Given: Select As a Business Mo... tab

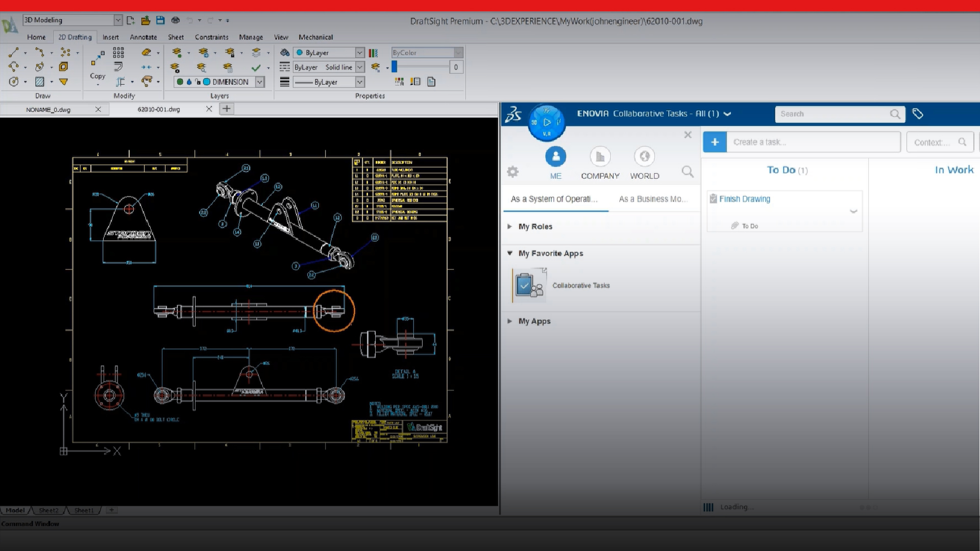Looking at the screenshot, I should (653, 199).
